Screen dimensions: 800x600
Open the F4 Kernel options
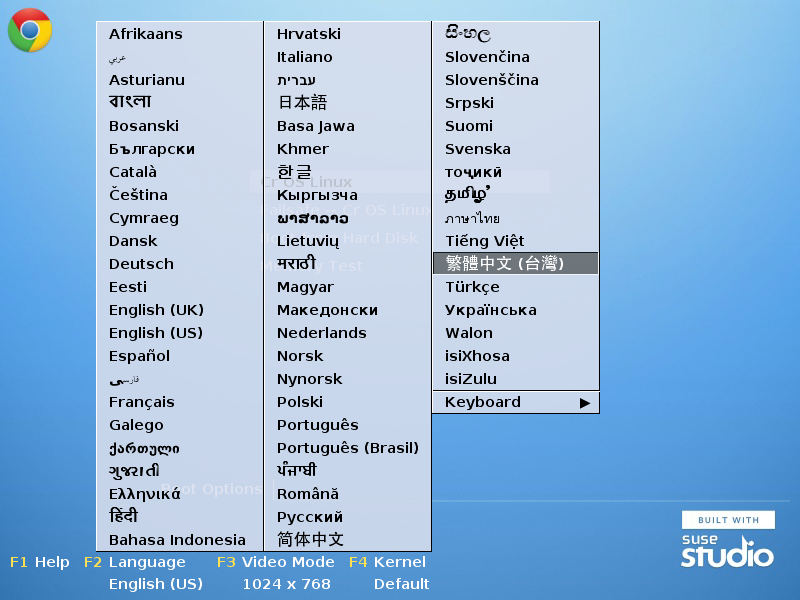pos(387,562)
